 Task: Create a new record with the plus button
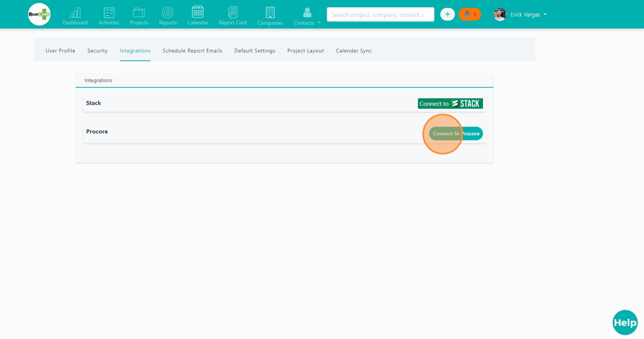point(447,14)
